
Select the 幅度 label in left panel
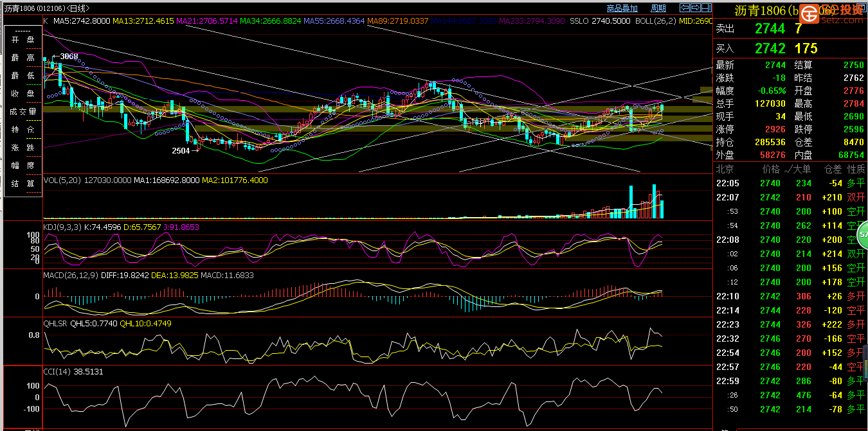tap(23, 166)
